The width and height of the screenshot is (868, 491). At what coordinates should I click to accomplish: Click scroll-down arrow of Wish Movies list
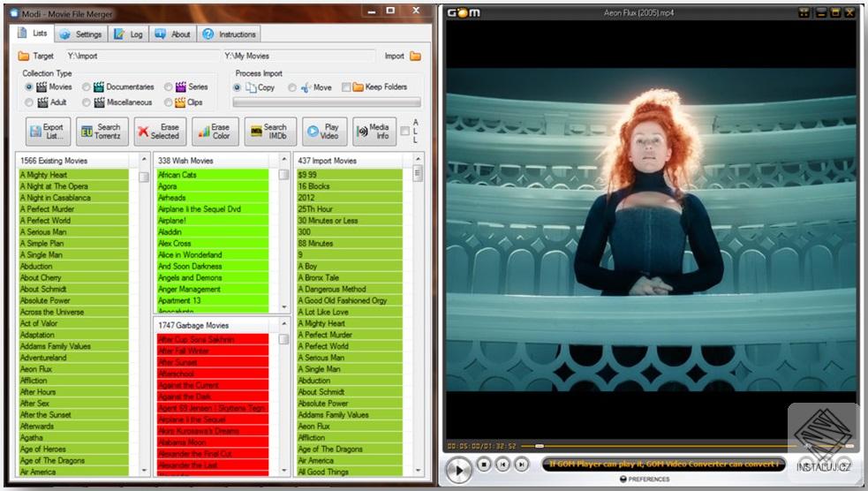pos(284,306)
